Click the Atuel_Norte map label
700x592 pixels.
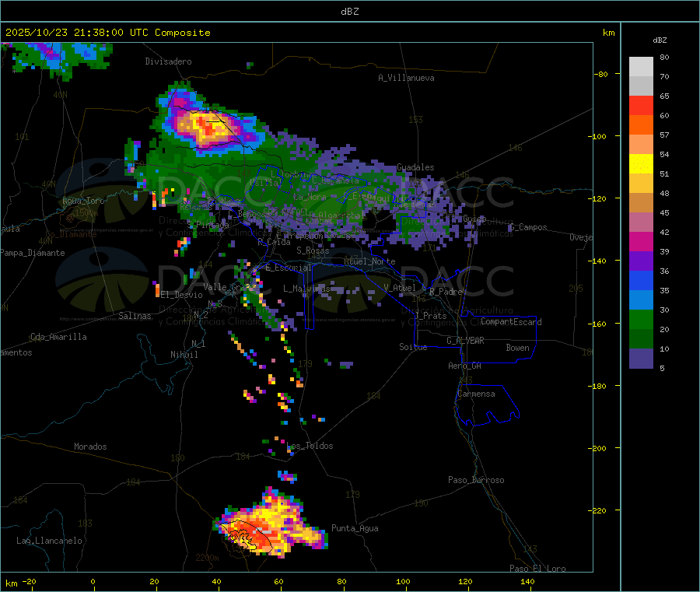coord(369,261)
